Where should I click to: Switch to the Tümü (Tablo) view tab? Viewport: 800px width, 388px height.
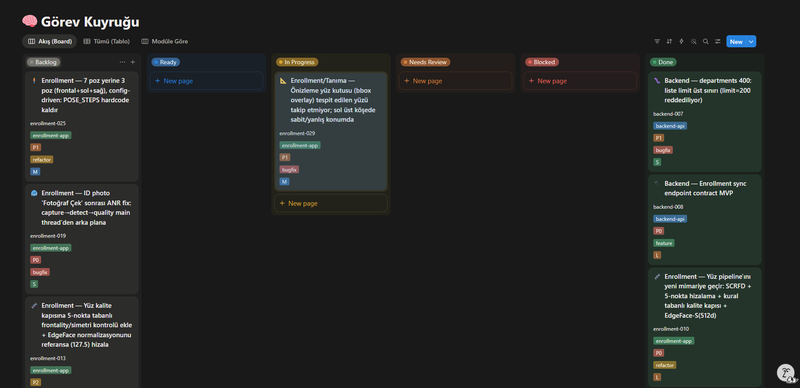(x=107, y=41)
